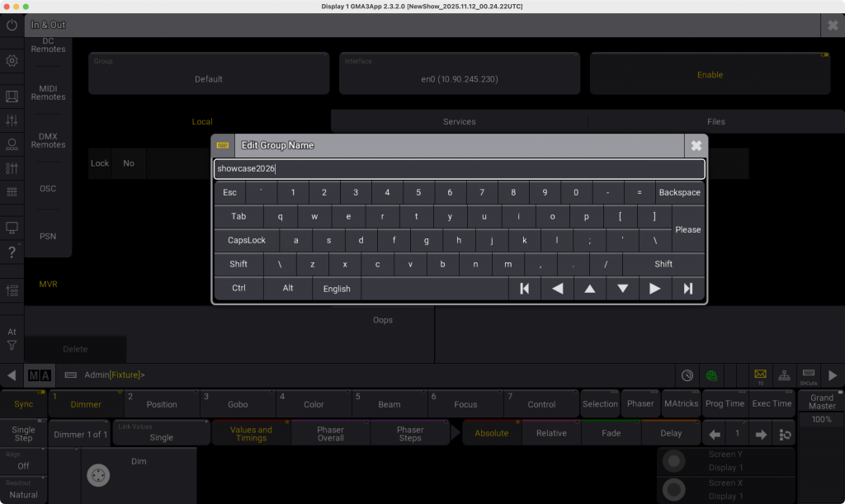The height and width of the screenshot is (504, 845).
Task: Toggle the Sync button
Action: click(23, 404)
